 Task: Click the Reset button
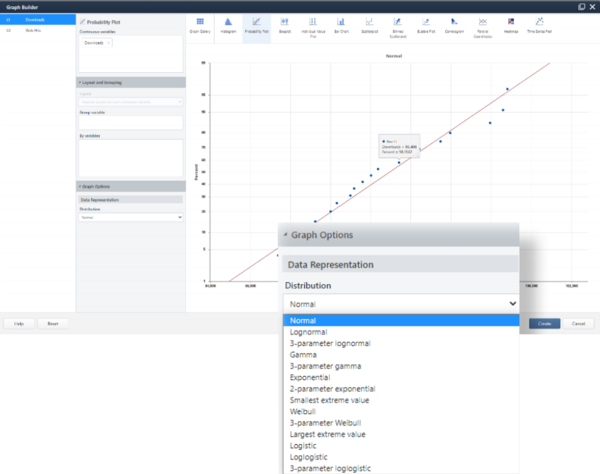tap(53, 324)
